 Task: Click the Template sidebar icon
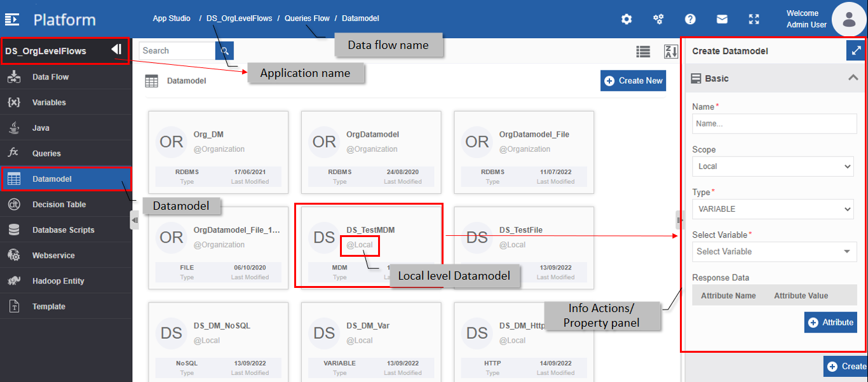pyautogui.click(x=14, y=306)
